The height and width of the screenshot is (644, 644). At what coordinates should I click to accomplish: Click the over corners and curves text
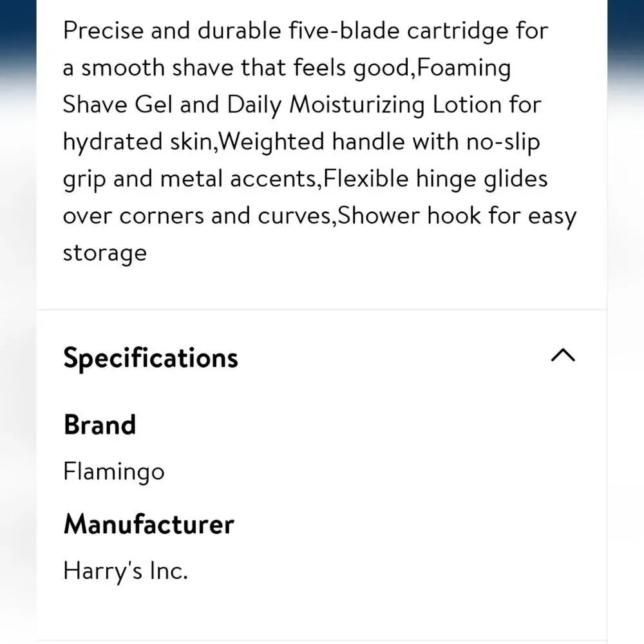point(197,216)
